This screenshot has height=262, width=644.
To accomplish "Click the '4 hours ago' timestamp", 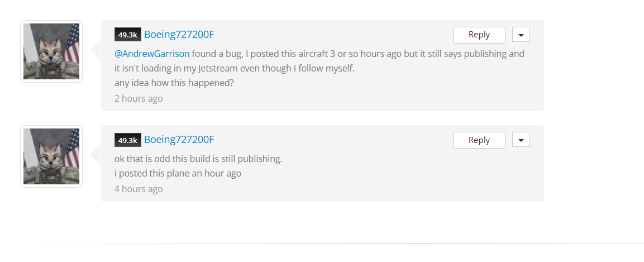I will [x=139, y=189].
